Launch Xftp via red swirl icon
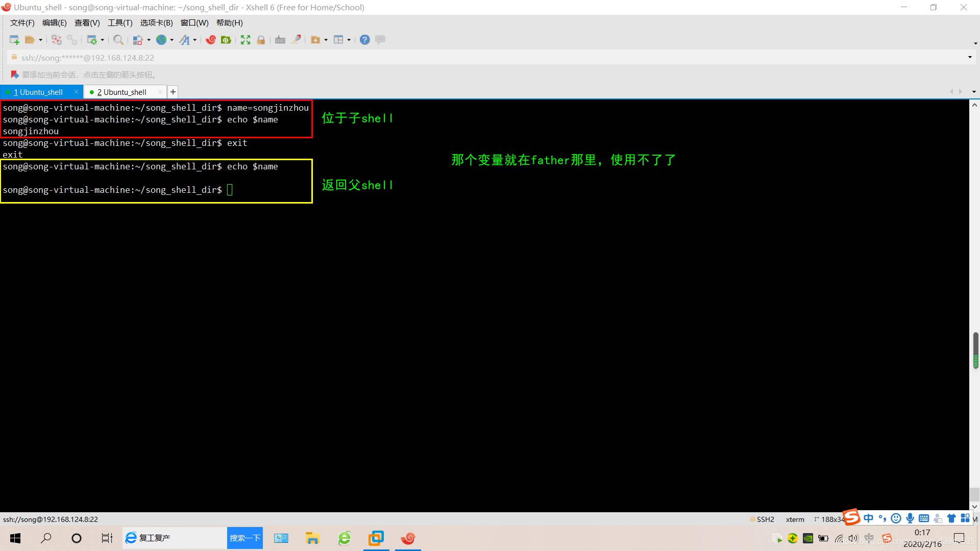This screenshot has width=980, height=551. point(211,40)
